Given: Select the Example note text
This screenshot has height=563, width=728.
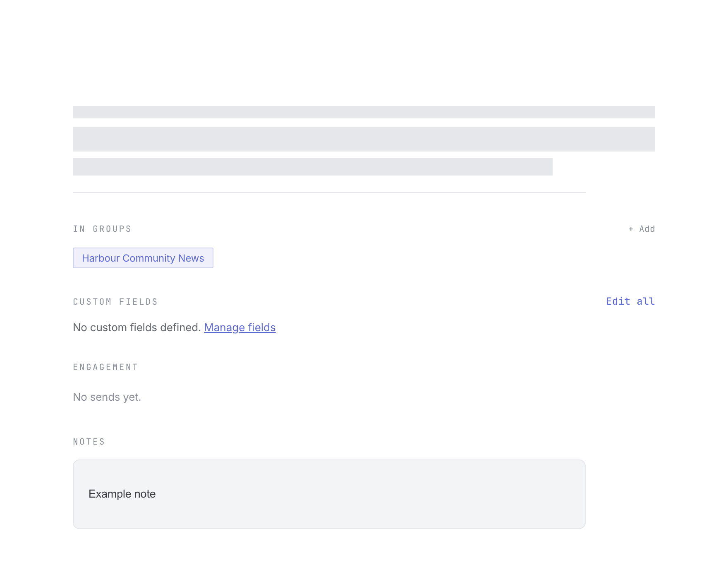Looking at the screenshot, I should (x=122, y=494).
